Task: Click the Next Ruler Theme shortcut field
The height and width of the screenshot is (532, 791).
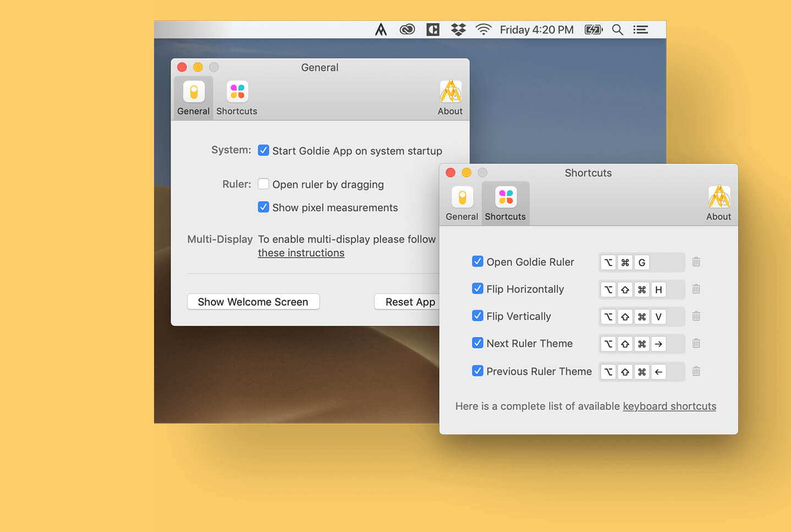Action: 642,343
